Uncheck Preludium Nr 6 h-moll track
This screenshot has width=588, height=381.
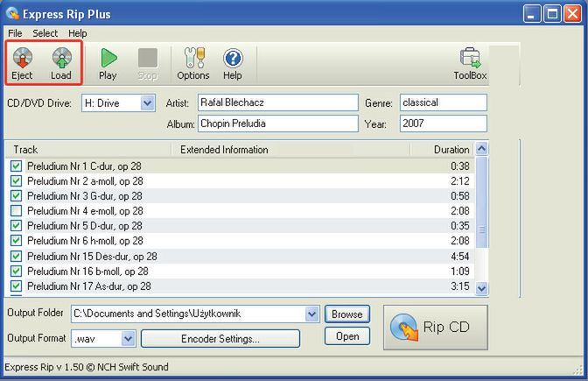[x=16, y=241]
